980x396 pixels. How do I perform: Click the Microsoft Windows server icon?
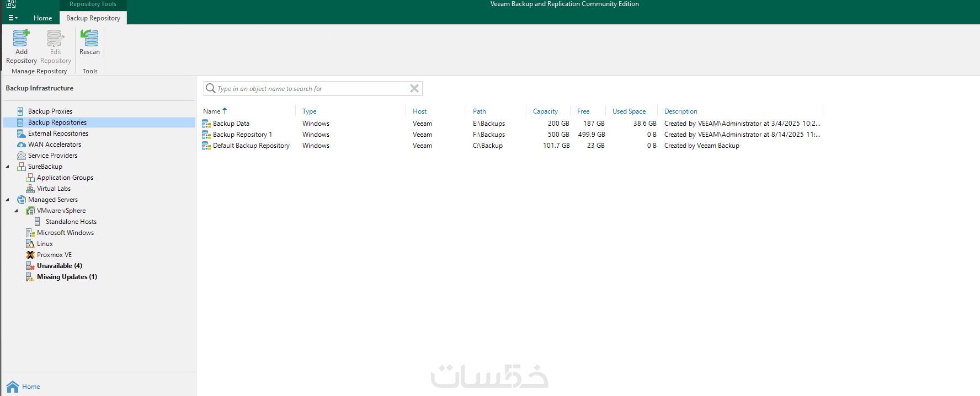pos(30,233)
